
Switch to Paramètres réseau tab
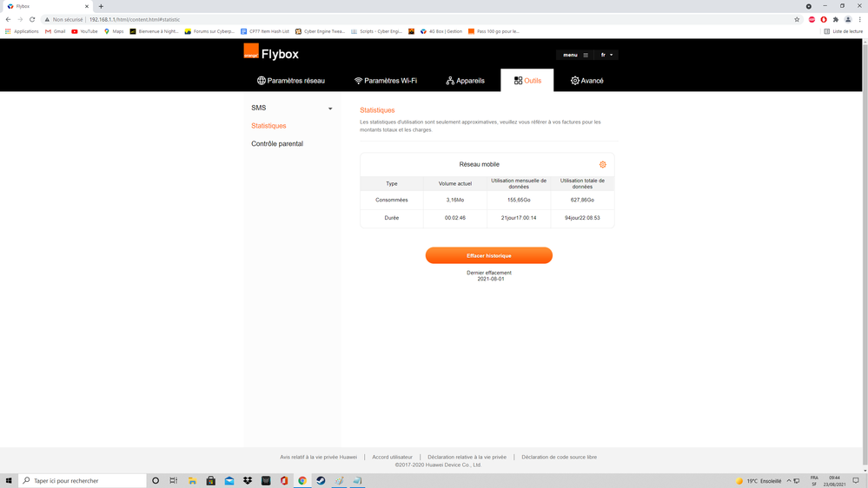pyautogui.click(x=290, y=81)
